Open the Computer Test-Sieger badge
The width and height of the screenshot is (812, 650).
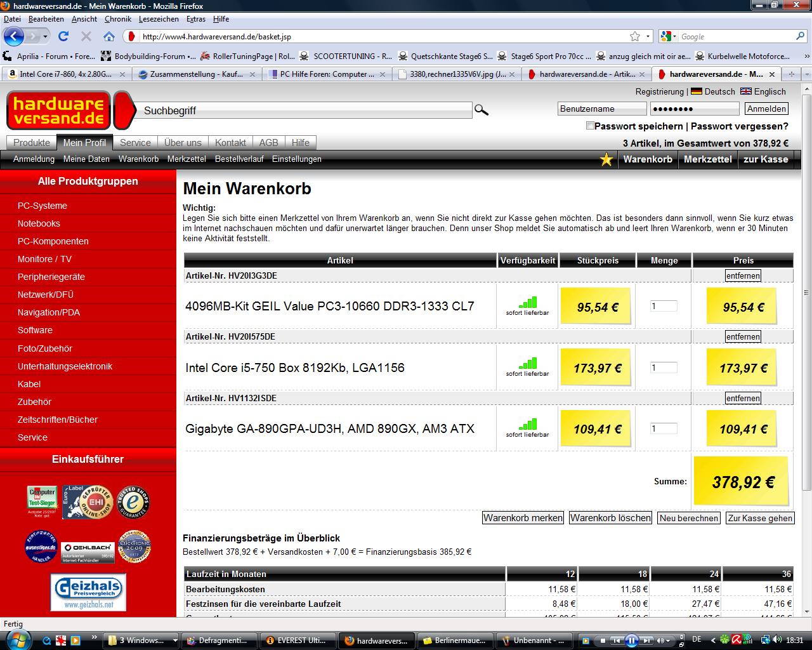[x=42, y=501]
